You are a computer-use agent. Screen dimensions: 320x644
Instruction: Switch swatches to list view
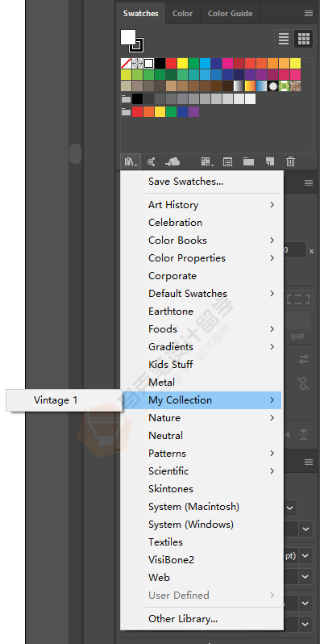284,39
